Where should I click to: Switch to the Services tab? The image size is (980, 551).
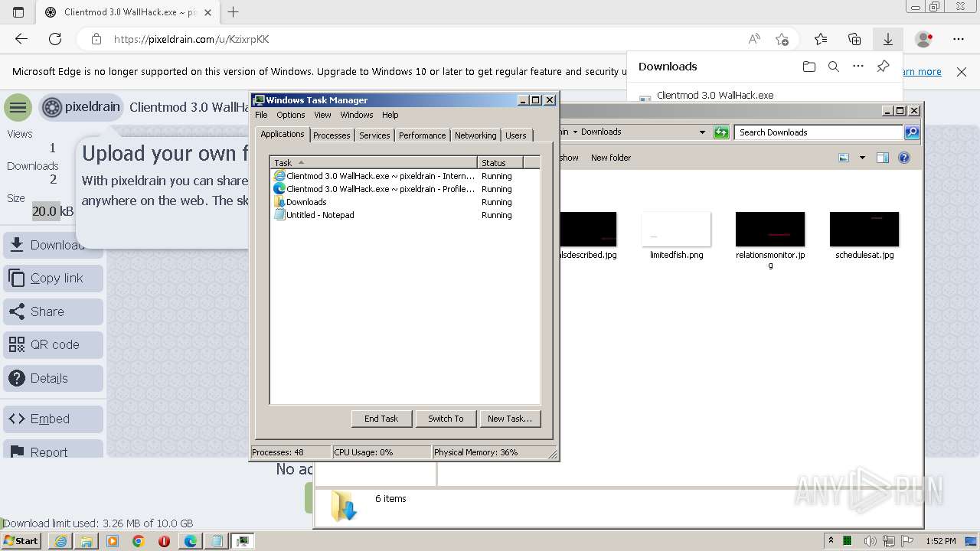pos(374,135)
